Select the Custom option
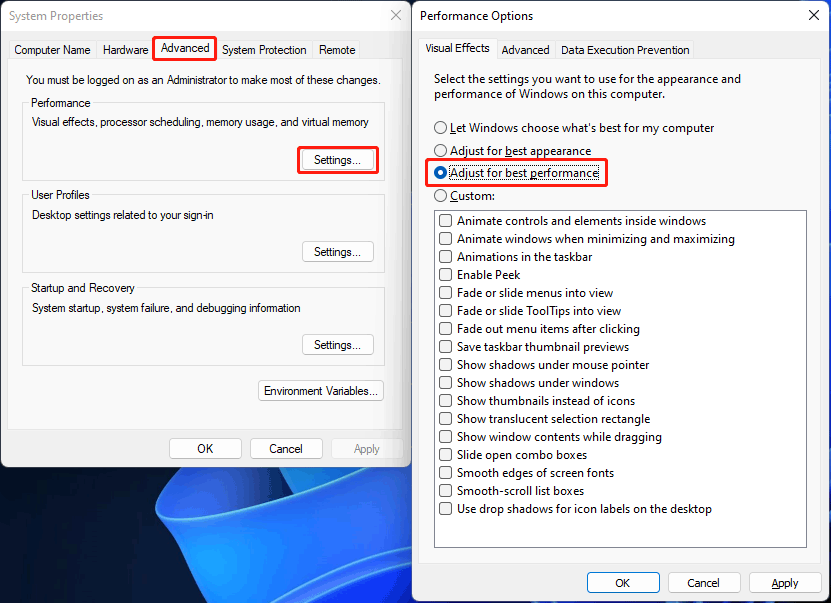Image resolution: width=831 pixels, height=603 pixels. coord(440,194)
